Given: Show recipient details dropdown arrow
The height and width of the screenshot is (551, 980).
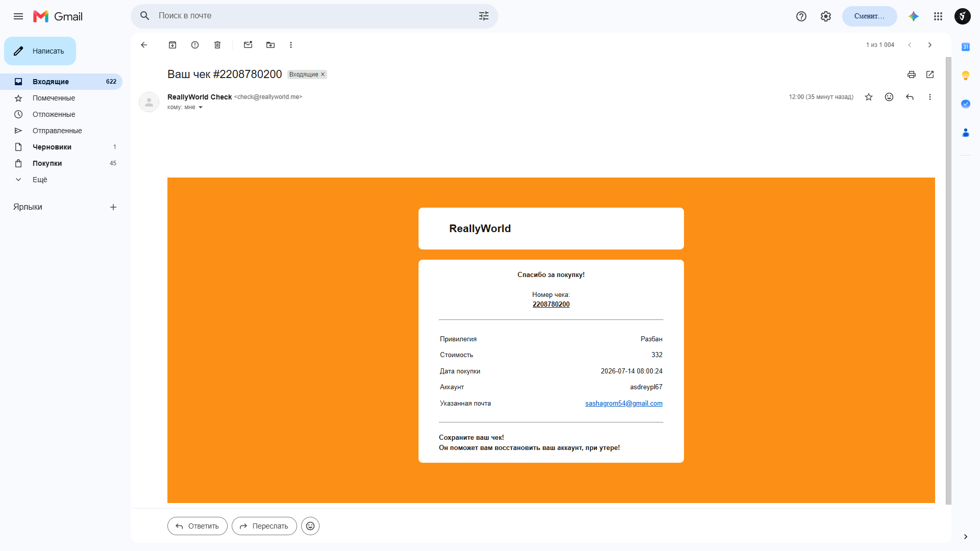Looking at the screenshot, I should pos(201,108).
